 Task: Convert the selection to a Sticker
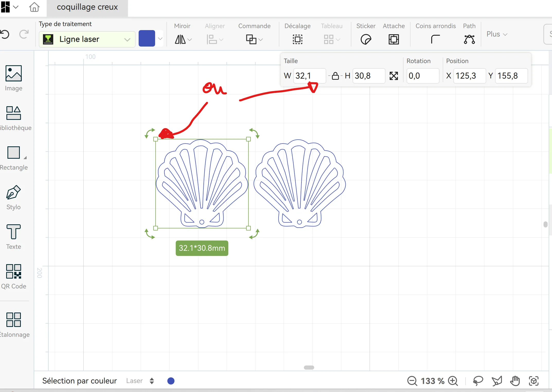[366, 39]
